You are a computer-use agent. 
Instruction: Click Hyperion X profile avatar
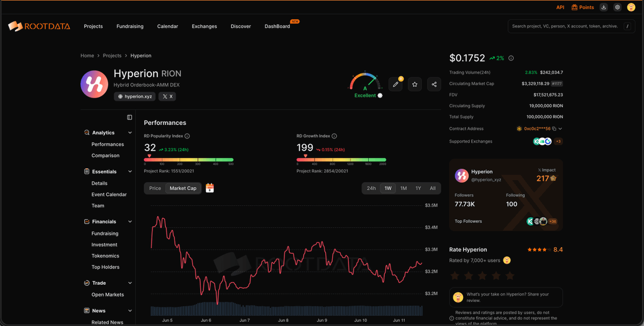pos(462,175)
